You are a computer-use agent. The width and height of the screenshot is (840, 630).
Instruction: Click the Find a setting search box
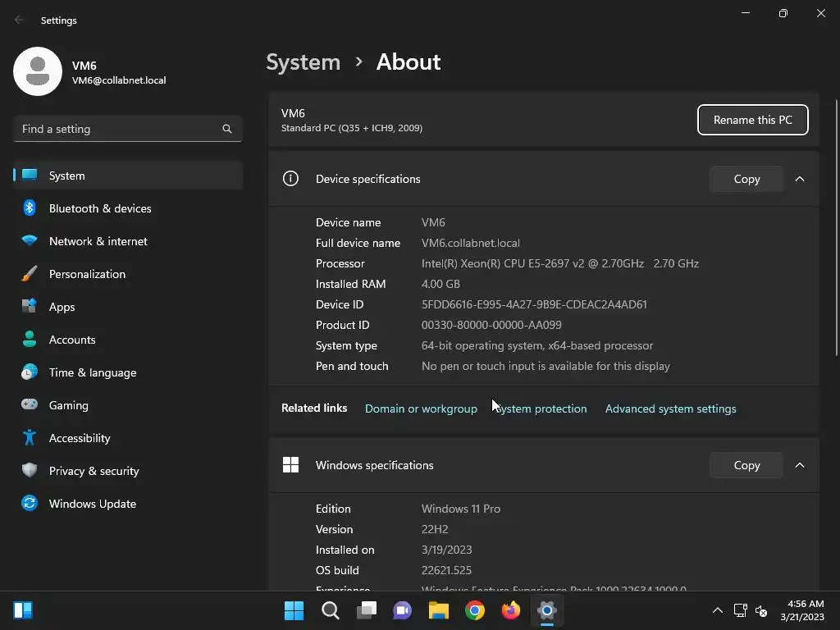tap(128, 129)
